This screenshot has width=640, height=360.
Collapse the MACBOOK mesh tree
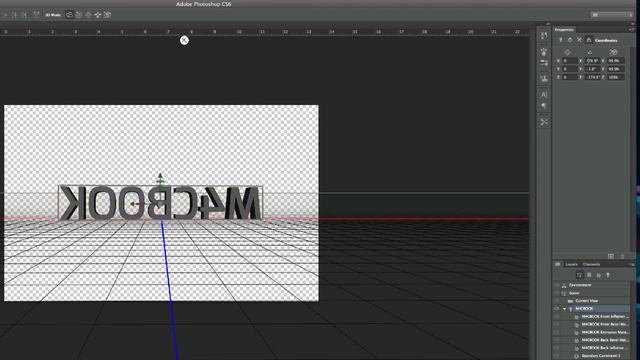564,309
